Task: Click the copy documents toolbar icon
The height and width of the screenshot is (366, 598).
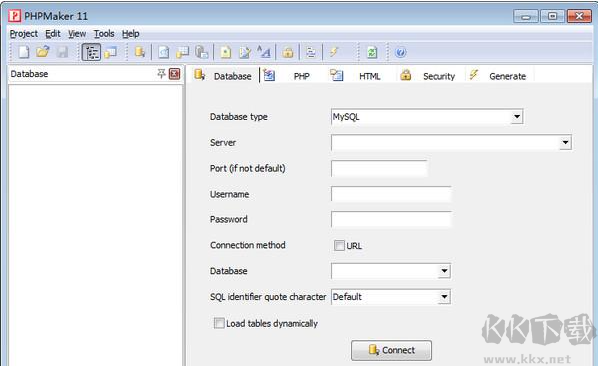Action: 201,52
